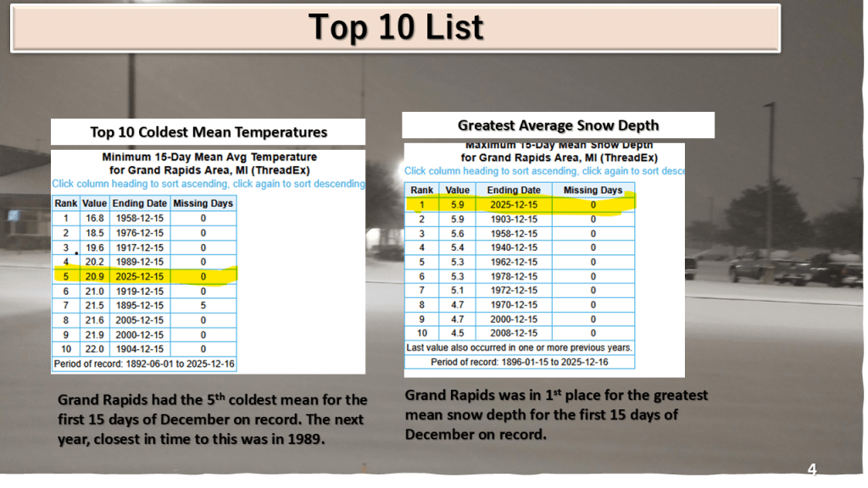Click the "Top 10 List" slide title
Screen dimensions: 868x488
pos(396,28)
